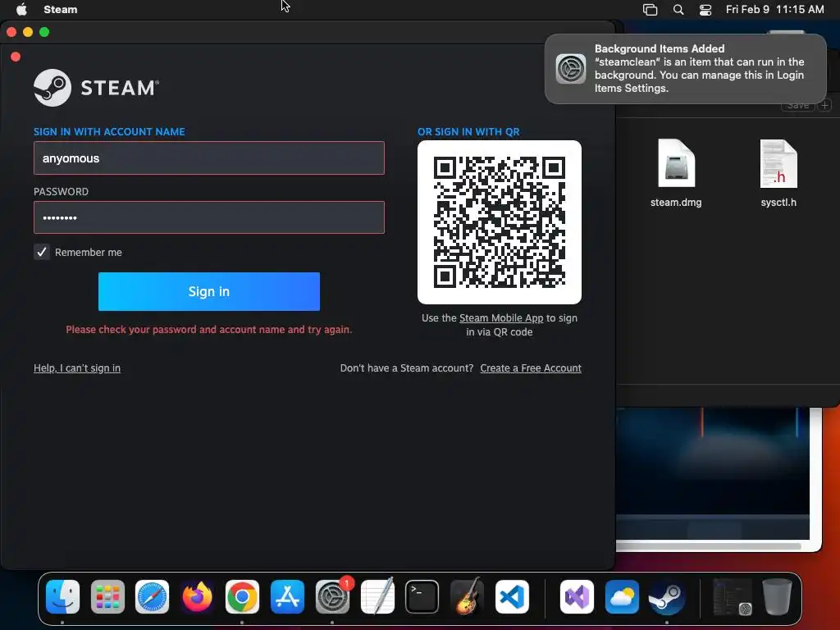Launch Visual Studio Code from the dock
This screenshot has height=630, width=840.
512,596
